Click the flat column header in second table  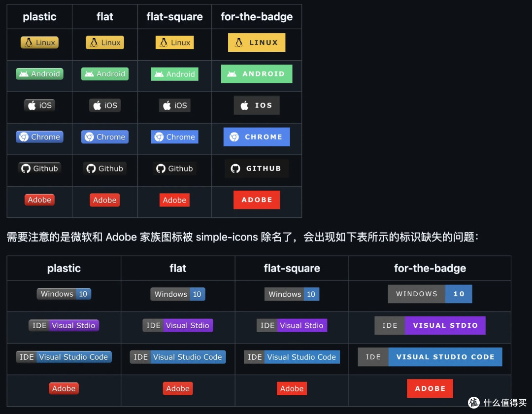177,268
